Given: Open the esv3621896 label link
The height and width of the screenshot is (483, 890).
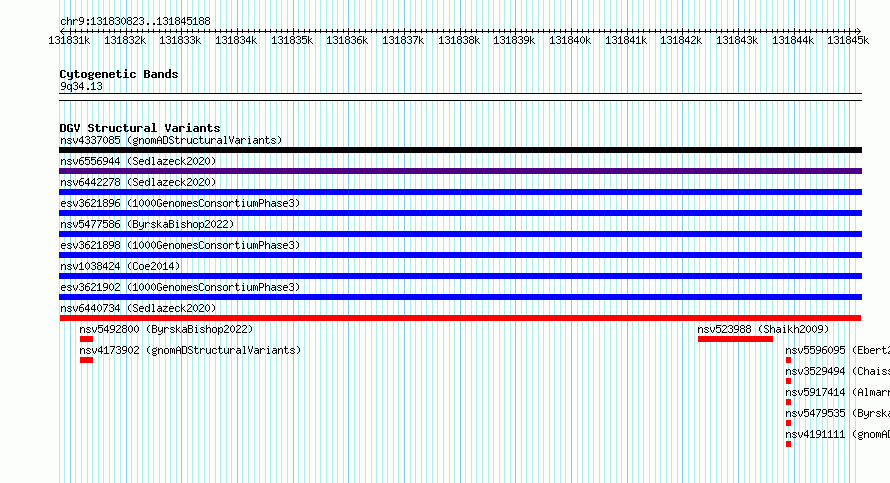Looking at the screenshot, I should pos(180,203).
